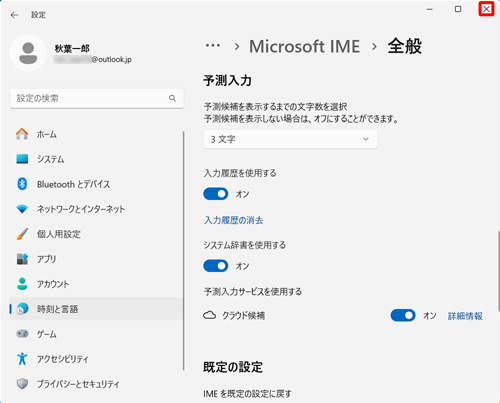Open ゲーム settings page
Image resolution: width=500 pixels, height=403 pixels.
pos(97,334)
